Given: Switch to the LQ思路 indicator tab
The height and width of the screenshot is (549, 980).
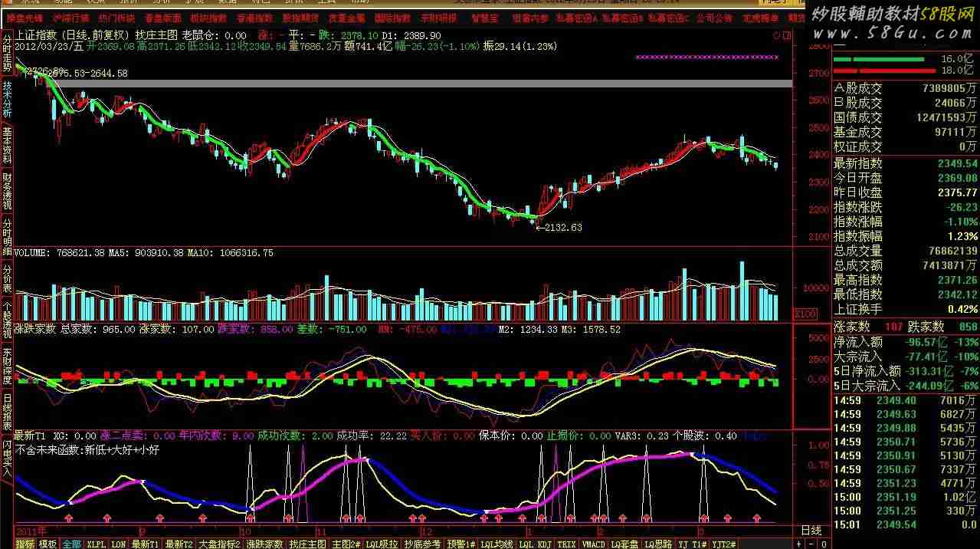Looking at the screenshot, I should 658,544.
